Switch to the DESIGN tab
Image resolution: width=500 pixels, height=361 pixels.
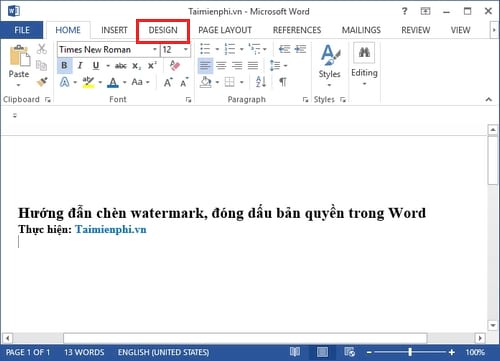tap(163, 30)
